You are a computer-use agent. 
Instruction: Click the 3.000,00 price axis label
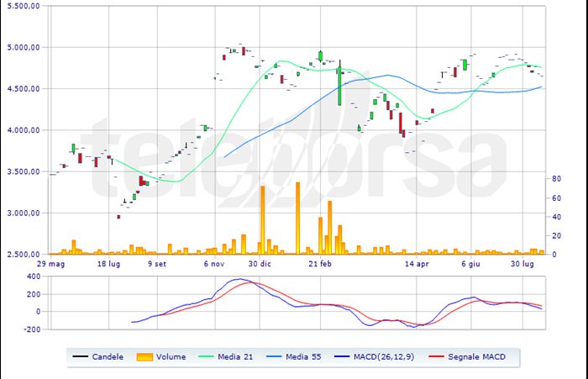[x=24, y=213]
